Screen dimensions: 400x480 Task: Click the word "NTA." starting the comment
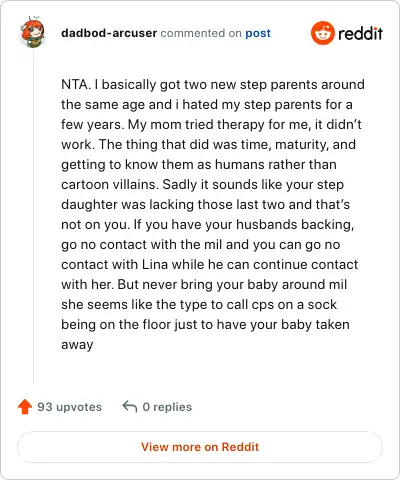[x=76, y=84]
